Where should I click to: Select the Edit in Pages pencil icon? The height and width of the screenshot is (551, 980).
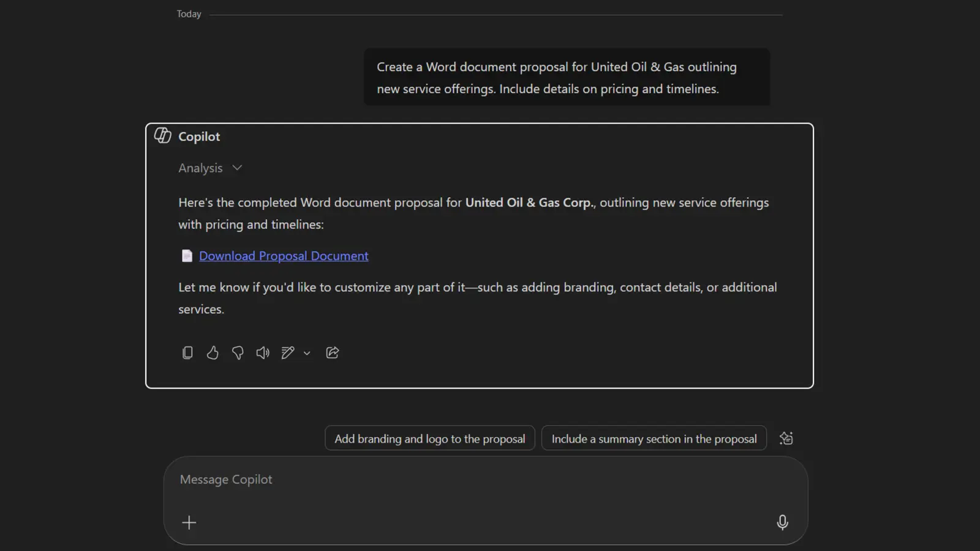[x=287, y=353]
